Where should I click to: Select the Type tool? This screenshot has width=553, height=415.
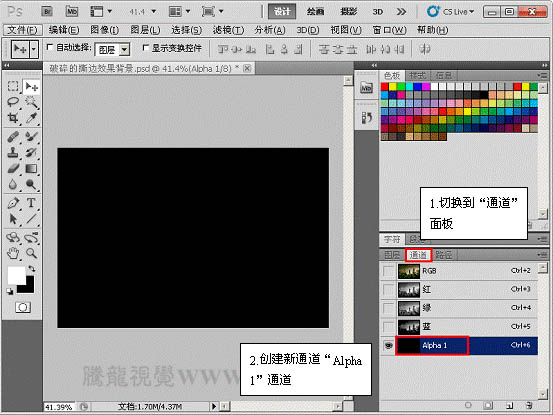pyautogui.click(x=31, y=203)
